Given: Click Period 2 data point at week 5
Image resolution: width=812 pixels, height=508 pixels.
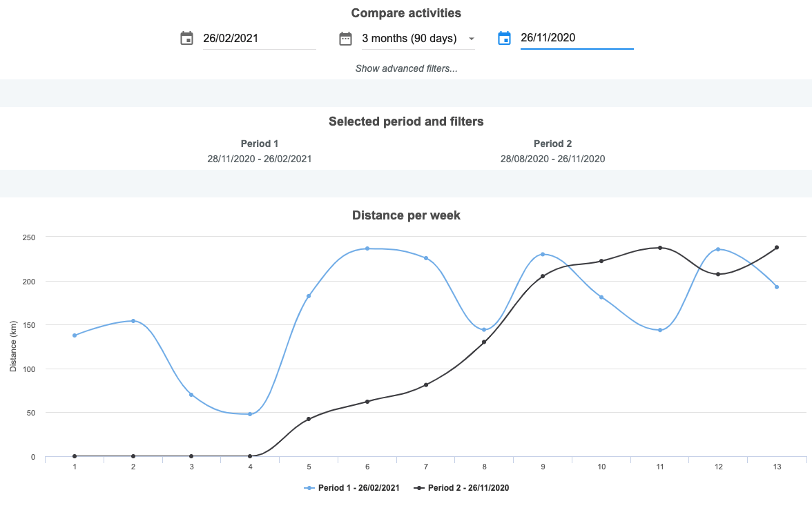Looking at the screenshot, I should (x=309, y=419).
